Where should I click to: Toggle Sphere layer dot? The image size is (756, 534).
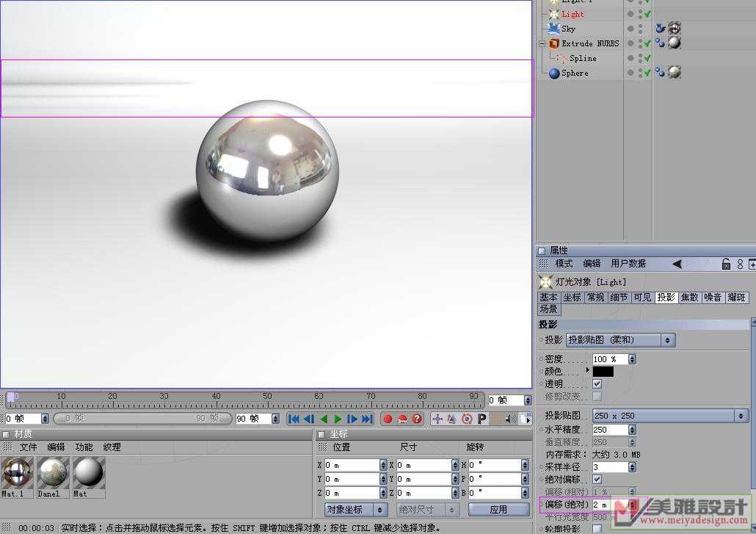[630, 73]
